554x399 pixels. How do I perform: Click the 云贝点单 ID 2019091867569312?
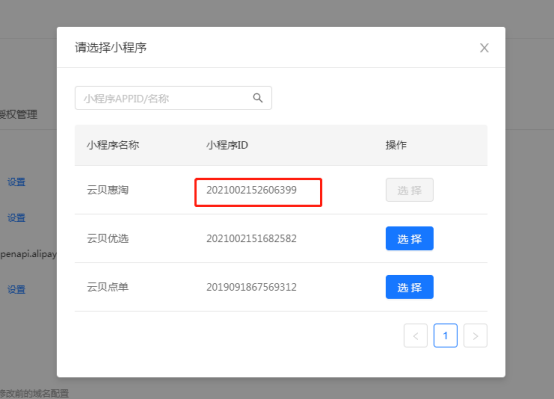pos(251,287)
